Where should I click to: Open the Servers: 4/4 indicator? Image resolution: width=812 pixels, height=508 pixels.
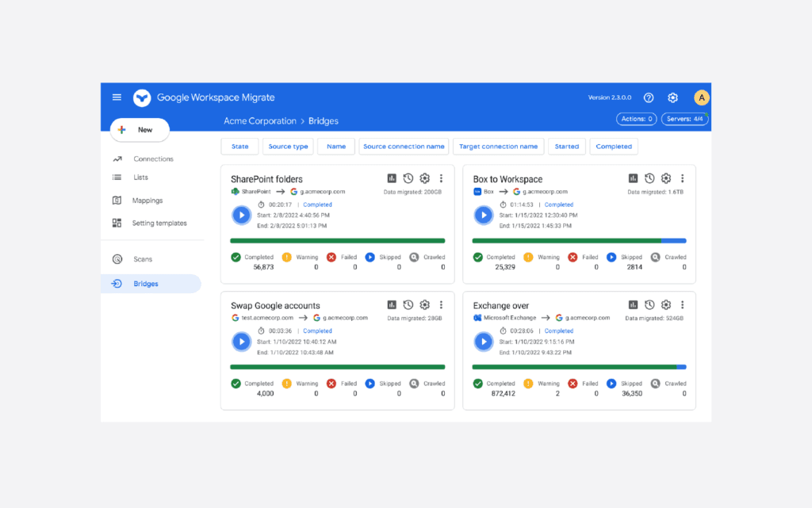[x=684, y=119]
